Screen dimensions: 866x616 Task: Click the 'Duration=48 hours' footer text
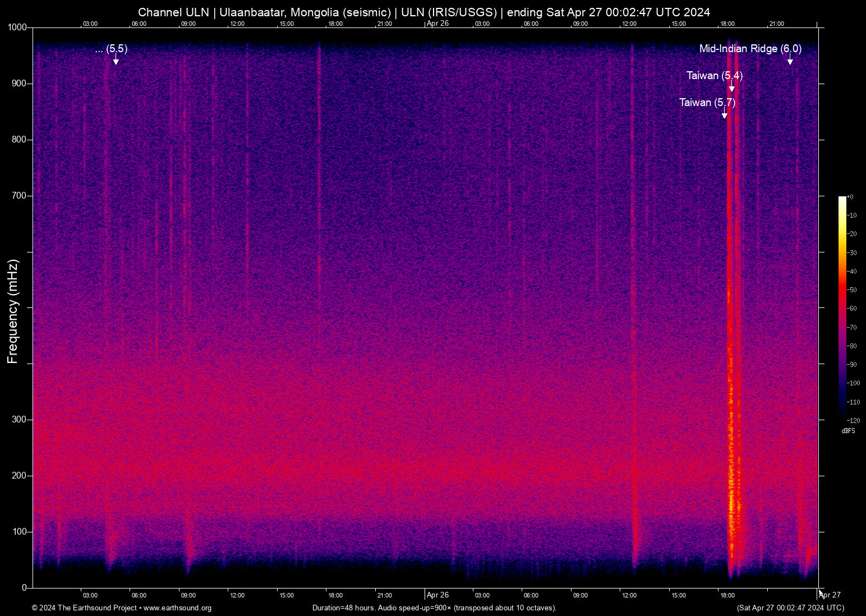coord(435,608)
